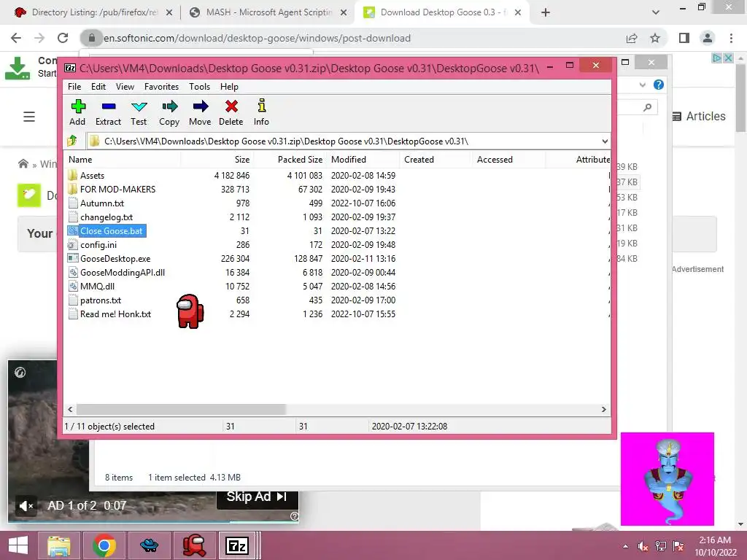This screenshot has height=560, width=747.
Task: Sort by Packed Size column header
Action: 290,160
